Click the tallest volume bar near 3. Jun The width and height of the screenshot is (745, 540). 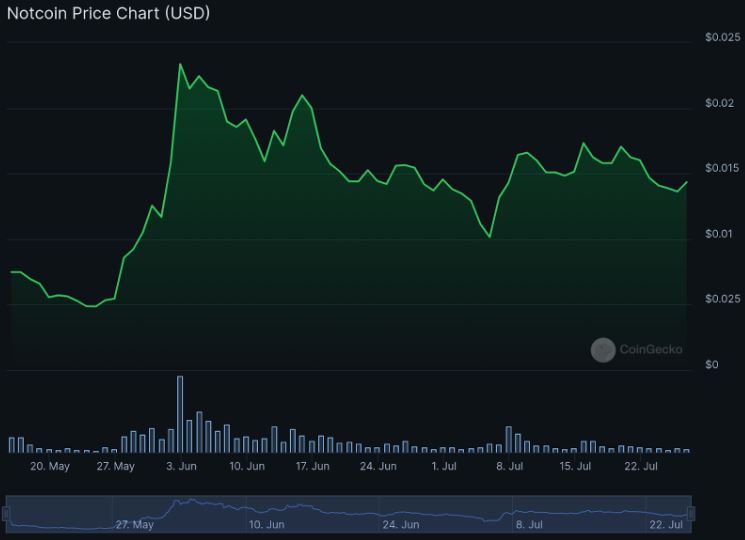(180, 414)
